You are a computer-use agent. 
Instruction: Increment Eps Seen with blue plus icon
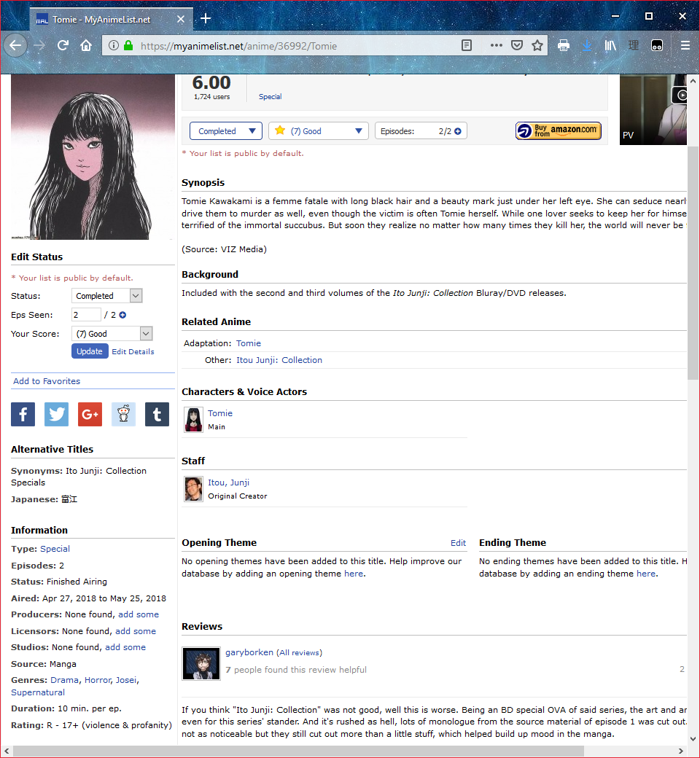123,315
